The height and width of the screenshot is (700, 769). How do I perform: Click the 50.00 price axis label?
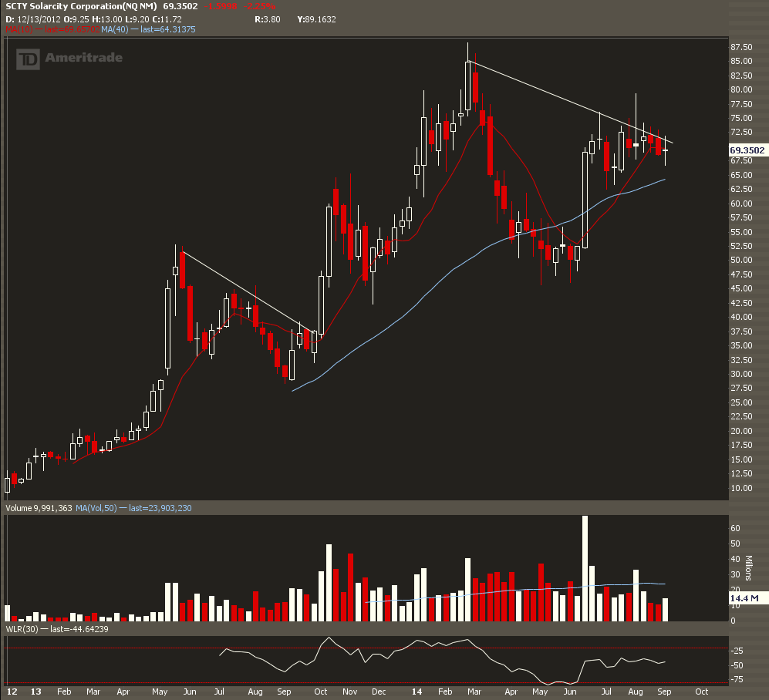point(741,260)
